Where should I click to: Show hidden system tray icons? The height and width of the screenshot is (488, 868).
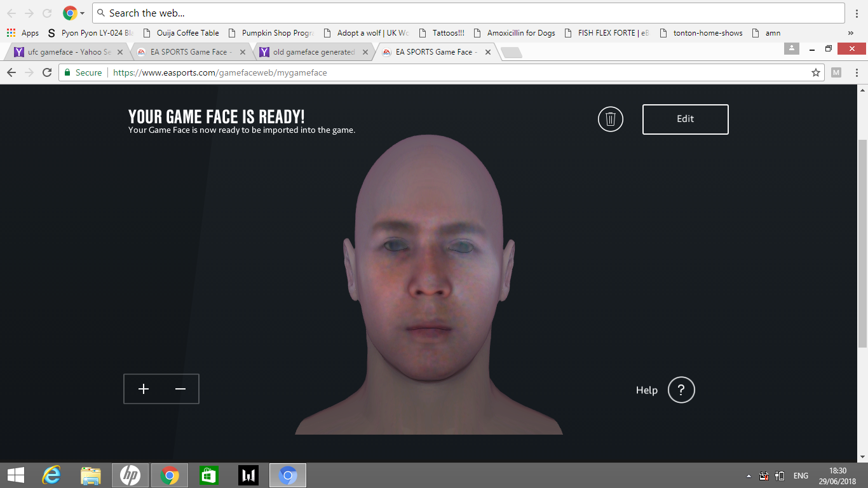tap(749, 476)
